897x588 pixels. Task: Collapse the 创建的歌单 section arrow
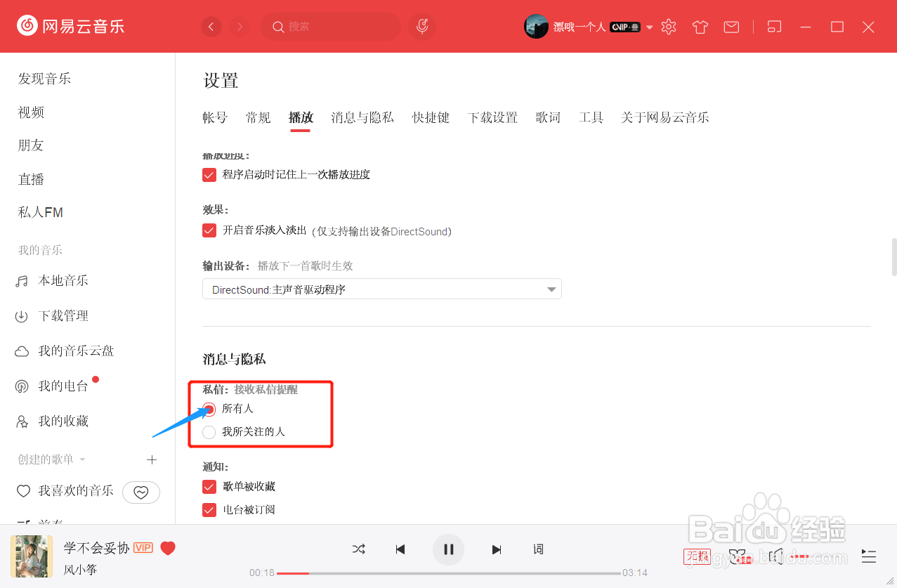(x=82, y=459)
